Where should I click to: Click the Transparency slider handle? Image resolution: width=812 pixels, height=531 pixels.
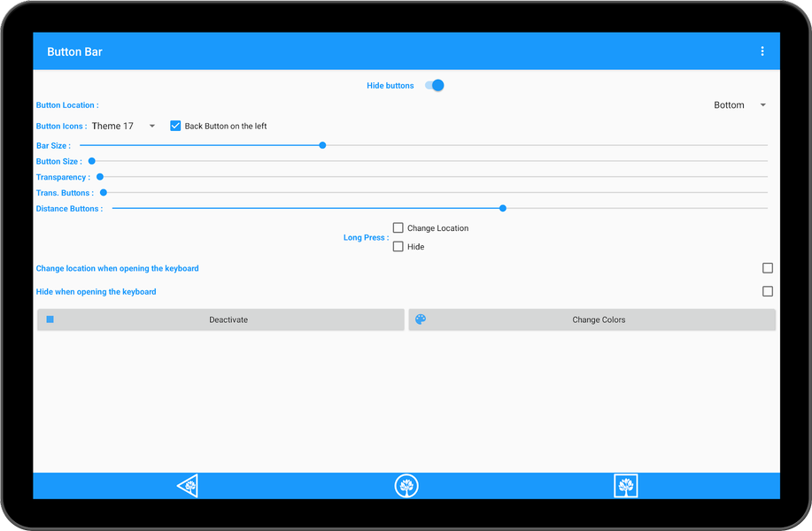100,177
